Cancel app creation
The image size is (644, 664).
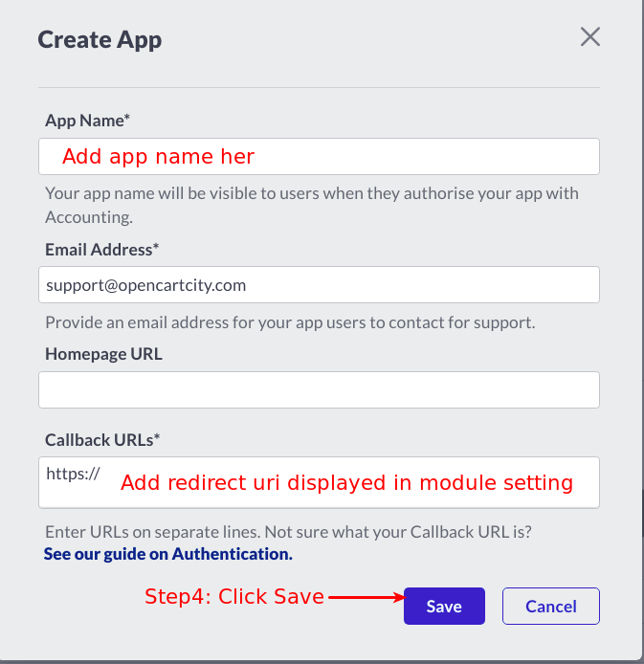click(x=551, y=606)
